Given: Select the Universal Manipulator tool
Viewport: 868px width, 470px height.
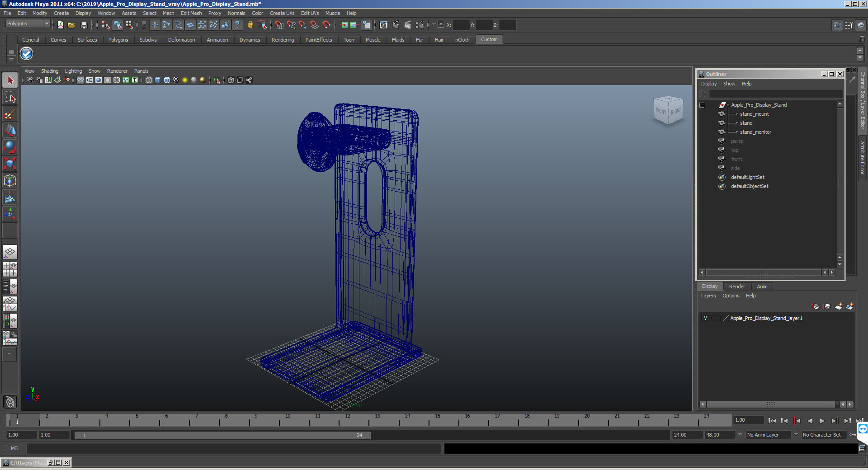Looking at the screenshot, I should pos(10,180).
